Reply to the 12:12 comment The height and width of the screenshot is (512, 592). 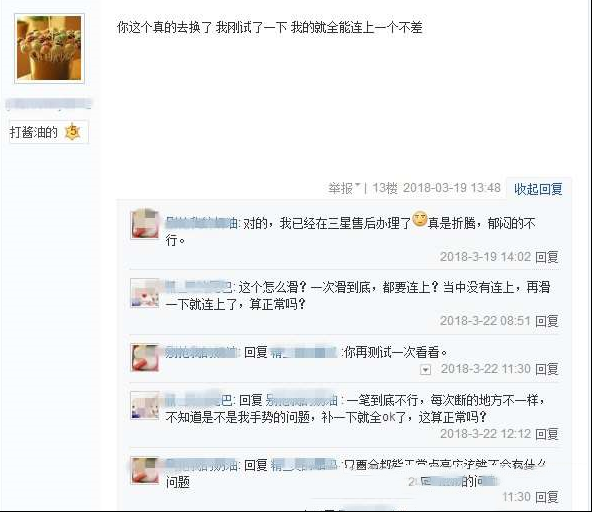(547, 434)
